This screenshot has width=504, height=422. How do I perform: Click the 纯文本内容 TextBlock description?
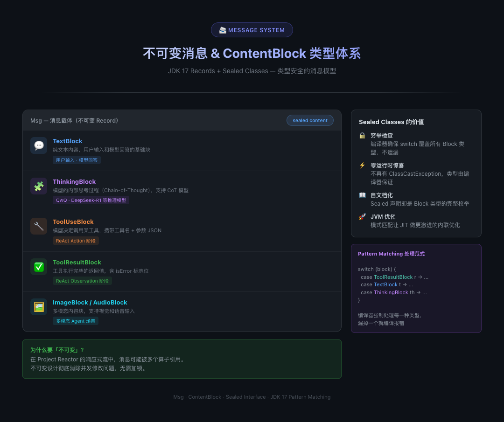101,150
